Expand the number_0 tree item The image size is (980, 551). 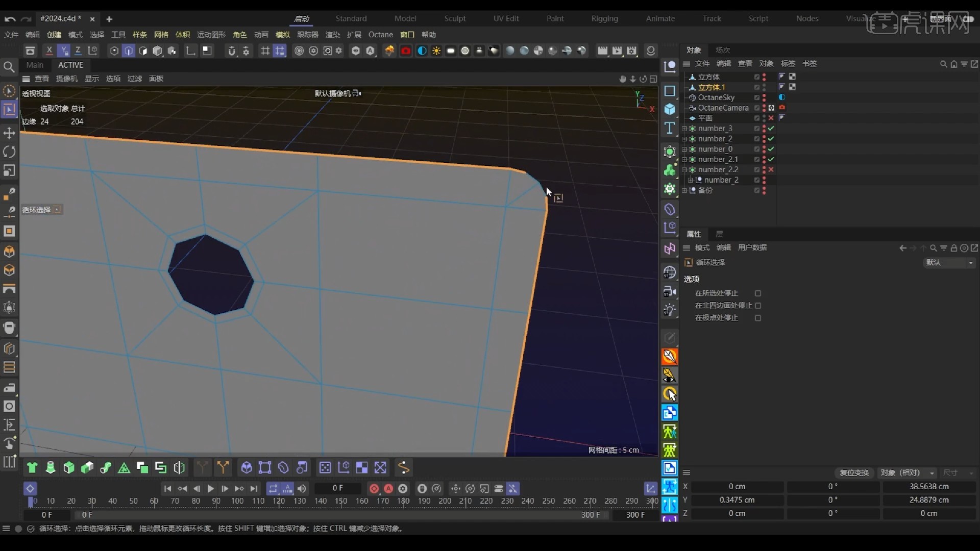click(x=684, y=149)
